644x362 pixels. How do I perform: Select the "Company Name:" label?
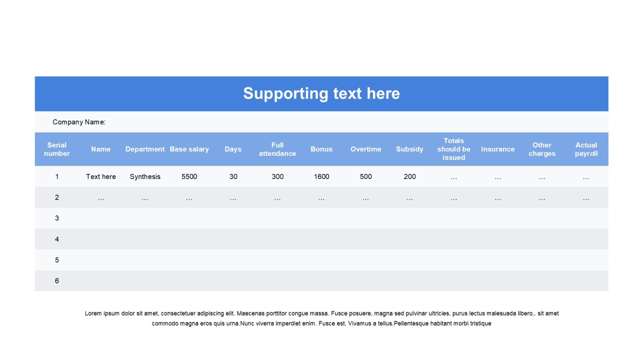[x=79, y=122]
